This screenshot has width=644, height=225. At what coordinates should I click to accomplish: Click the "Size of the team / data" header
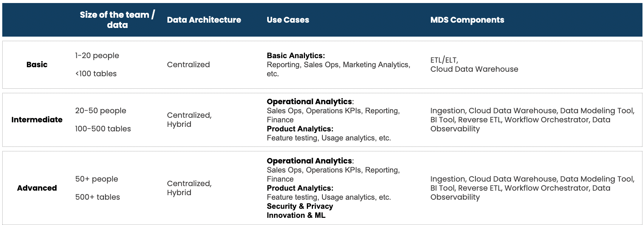point(117,20)
